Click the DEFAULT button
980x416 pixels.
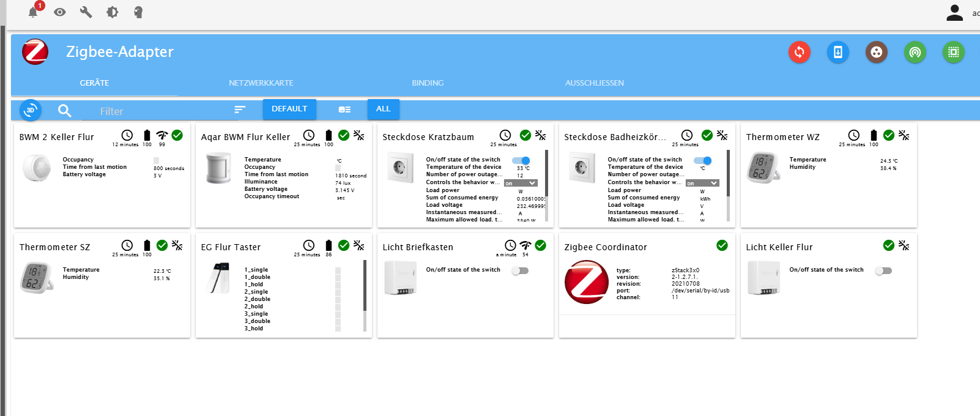289,109
